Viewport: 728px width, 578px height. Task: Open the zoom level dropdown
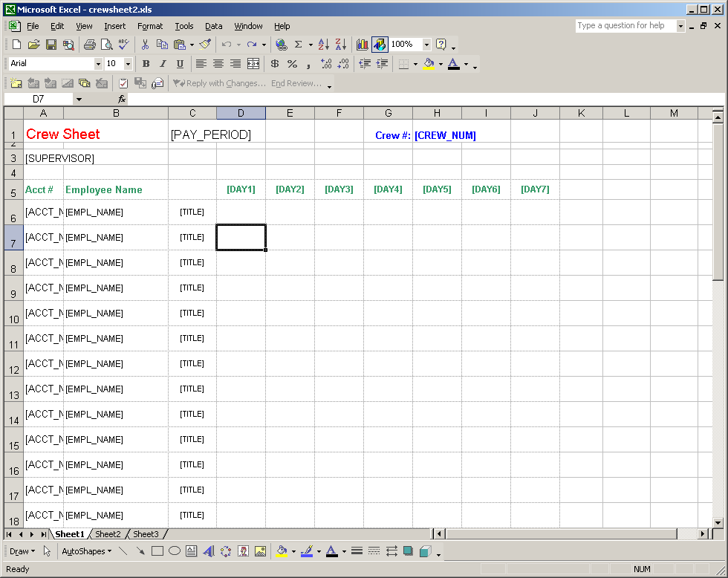pos(426,44)
